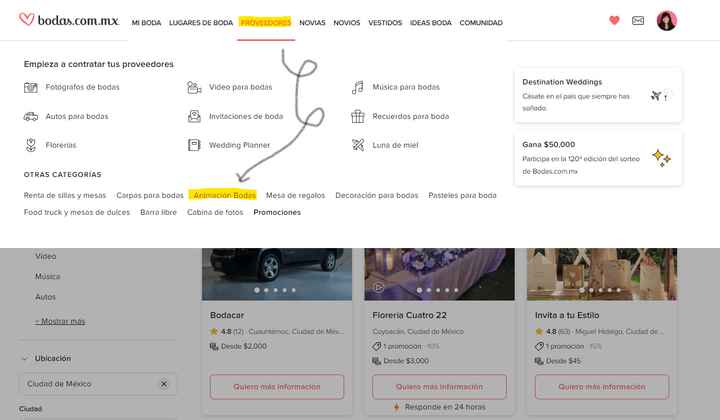Request more information from Bodacar
720x420 pixels.
[x=277, y=386]
